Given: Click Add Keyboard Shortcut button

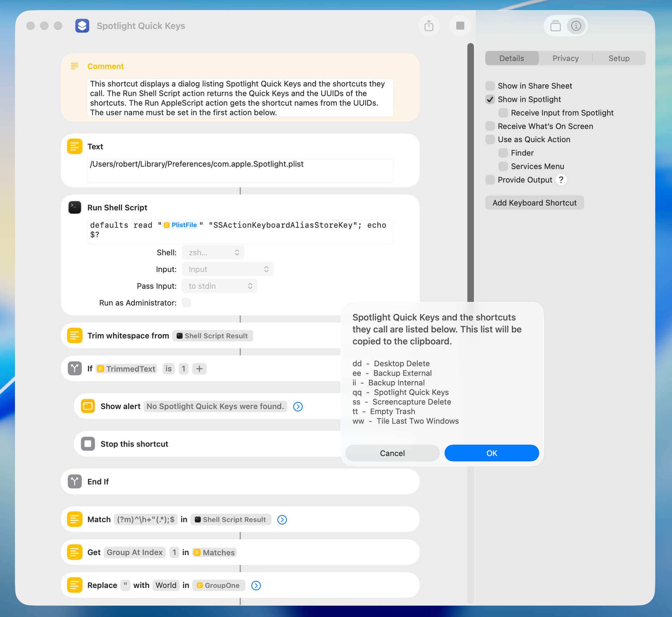Looking at the screenshot, I should [x=534, y=203].
